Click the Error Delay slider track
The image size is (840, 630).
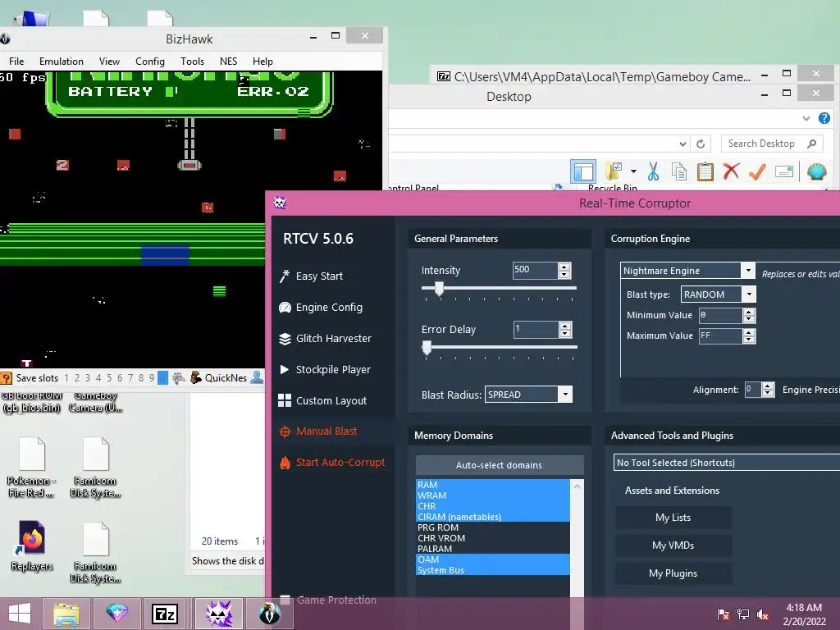click(x=499, y=347)
